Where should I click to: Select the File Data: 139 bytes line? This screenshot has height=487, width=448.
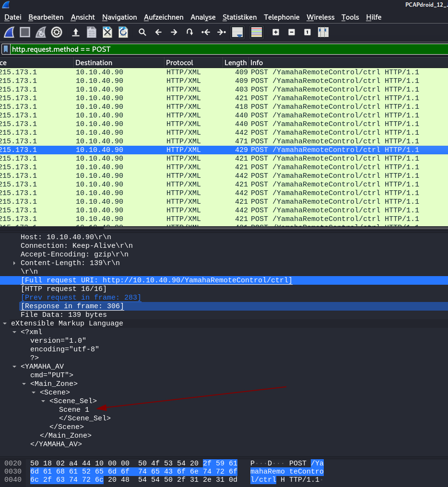point(63,314)
